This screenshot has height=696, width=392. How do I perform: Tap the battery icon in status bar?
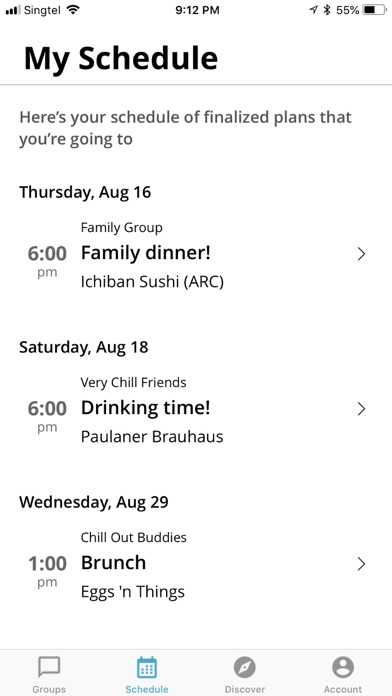tap(374, 10)
